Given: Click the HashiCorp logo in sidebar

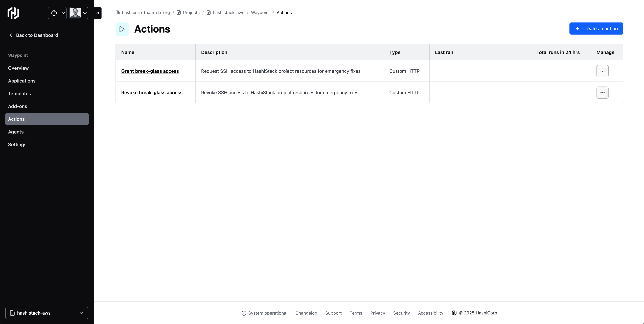Looking at the screenshot, I should (x=13, y=13).
